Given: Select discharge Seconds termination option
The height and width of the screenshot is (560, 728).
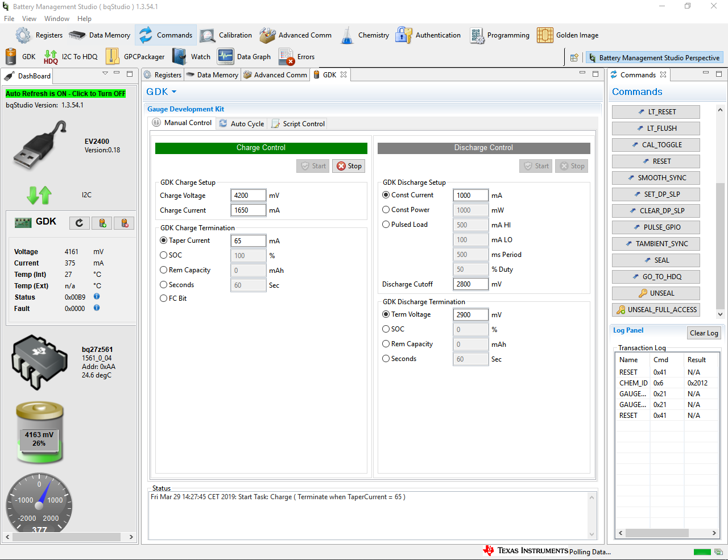Looking at the screenshot, I should [x=386, y=359].
